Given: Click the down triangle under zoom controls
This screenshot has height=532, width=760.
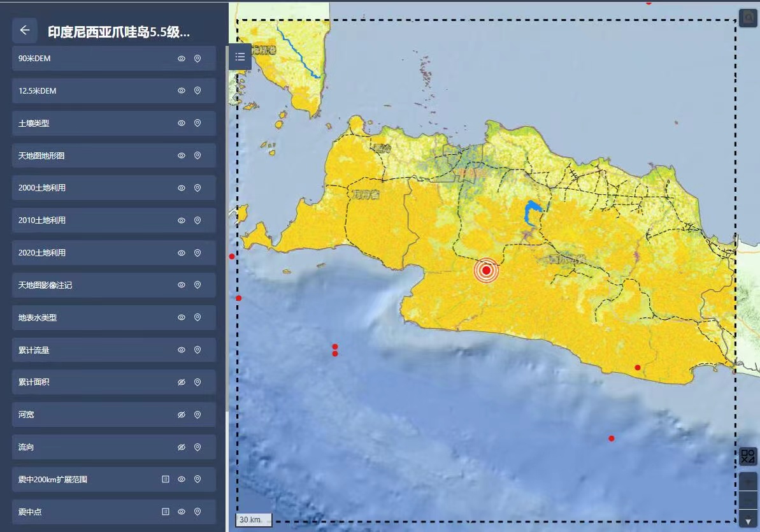Looking at the screenshot, I should (x=748, y=521).
